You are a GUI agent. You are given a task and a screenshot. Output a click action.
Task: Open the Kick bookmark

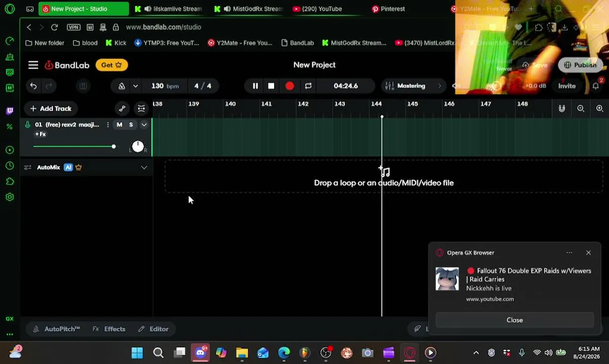(116, 43)
